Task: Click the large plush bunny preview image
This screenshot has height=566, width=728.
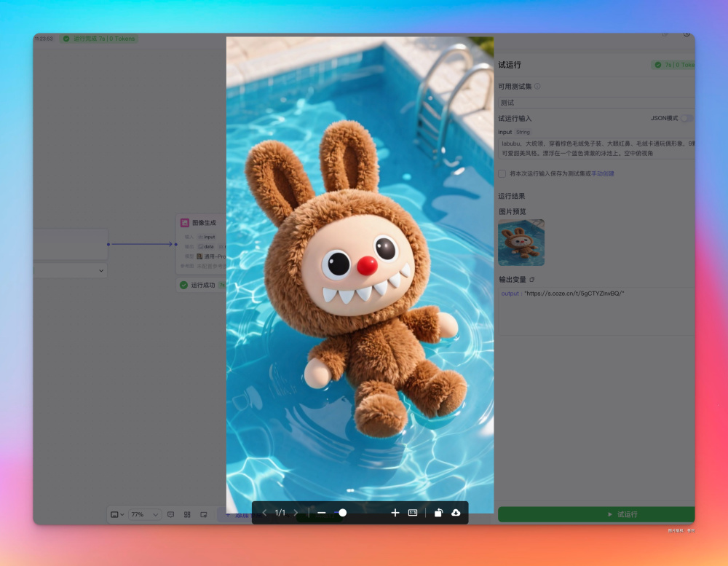Action: (x=360, y=275)
